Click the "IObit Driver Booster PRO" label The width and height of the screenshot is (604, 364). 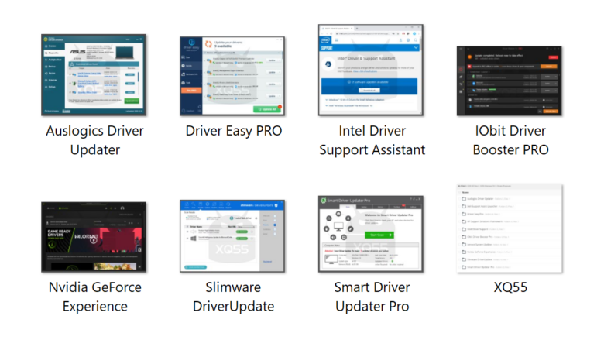[x=510, y=140]
